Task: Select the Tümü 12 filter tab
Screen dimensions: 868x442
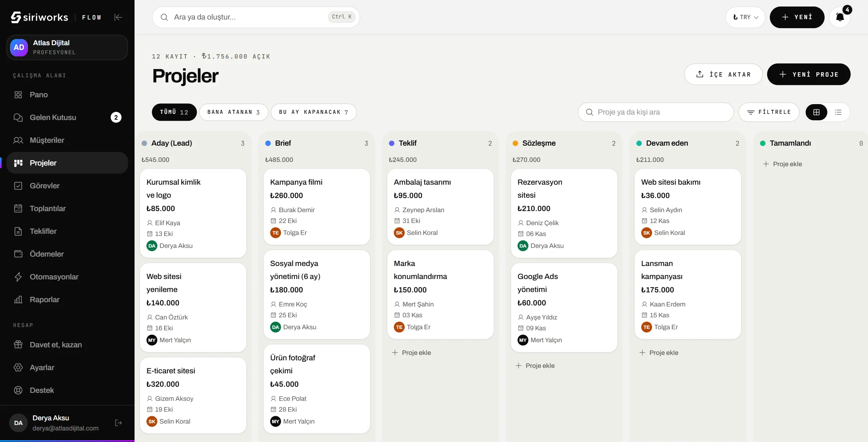Action: coord(174,112)
